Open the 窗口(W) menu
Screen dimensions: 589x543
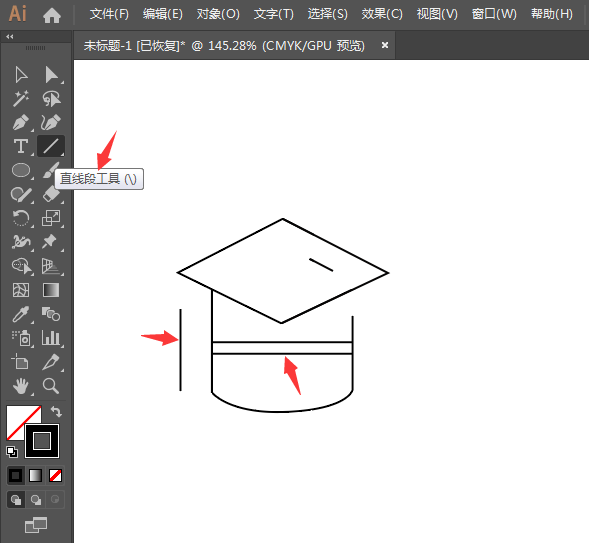click(x=494, y=14)
